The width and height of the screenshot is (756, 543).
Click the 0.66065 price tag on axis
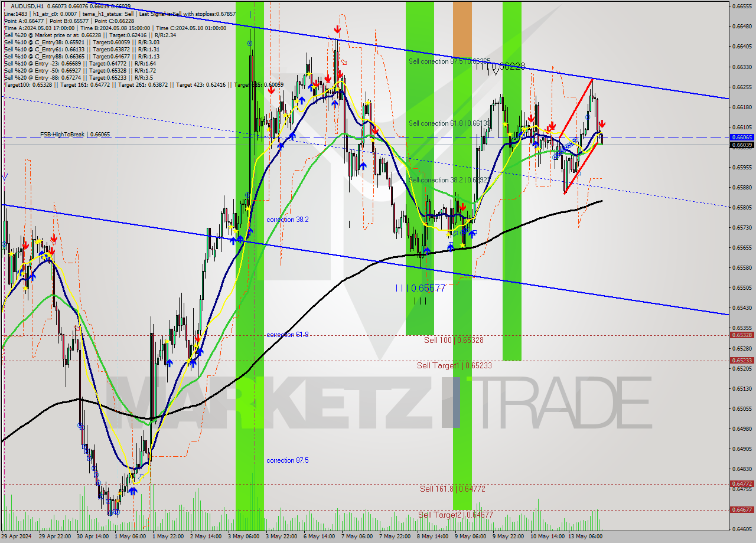pyautogui.click(x=742, y=137)
